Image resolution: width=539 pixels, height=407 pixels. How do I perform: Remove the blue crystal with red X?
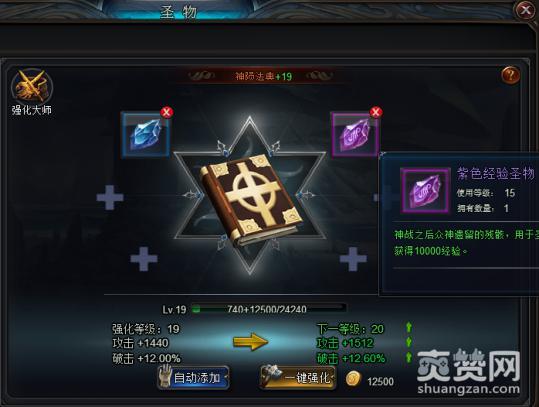[167, 112]
